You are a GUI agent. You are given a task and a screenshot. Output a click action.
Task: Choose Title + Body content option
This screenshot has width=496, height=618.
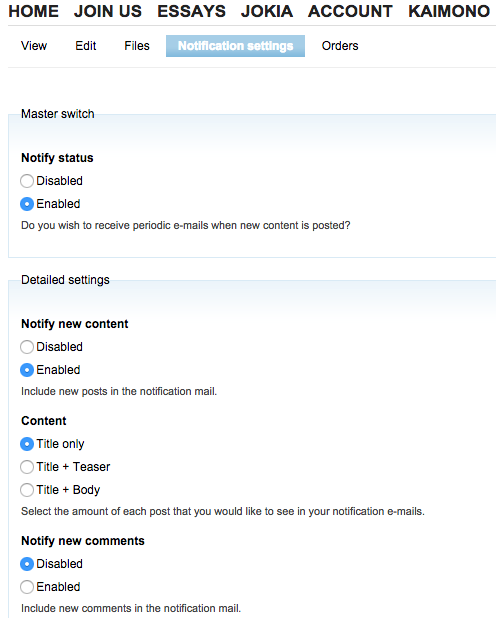(x=27, y=490)
